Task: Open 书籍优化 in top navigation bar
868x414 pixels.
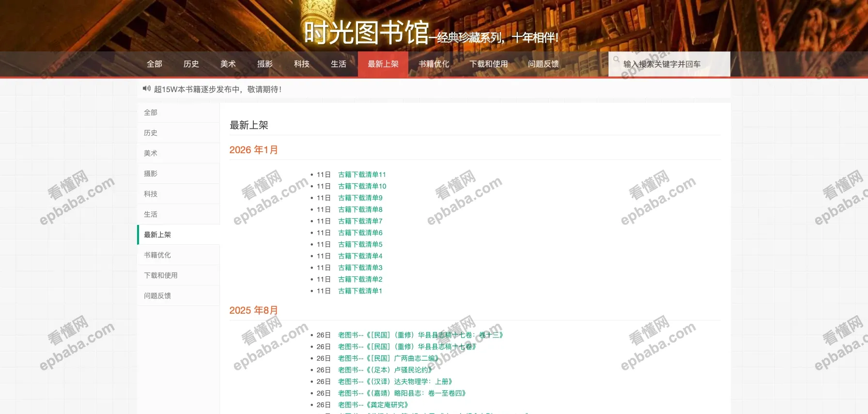Action: 434,64
